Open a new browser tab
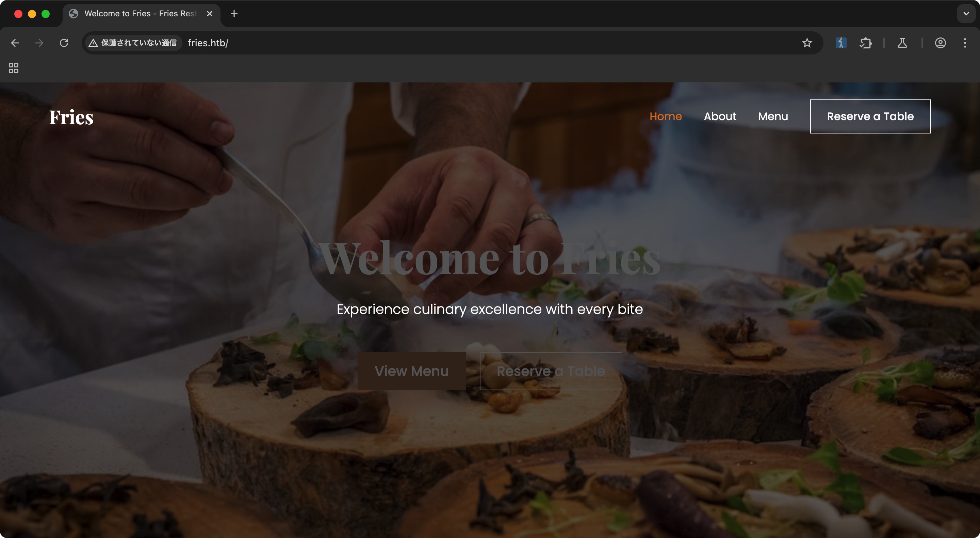 [234, 14]
